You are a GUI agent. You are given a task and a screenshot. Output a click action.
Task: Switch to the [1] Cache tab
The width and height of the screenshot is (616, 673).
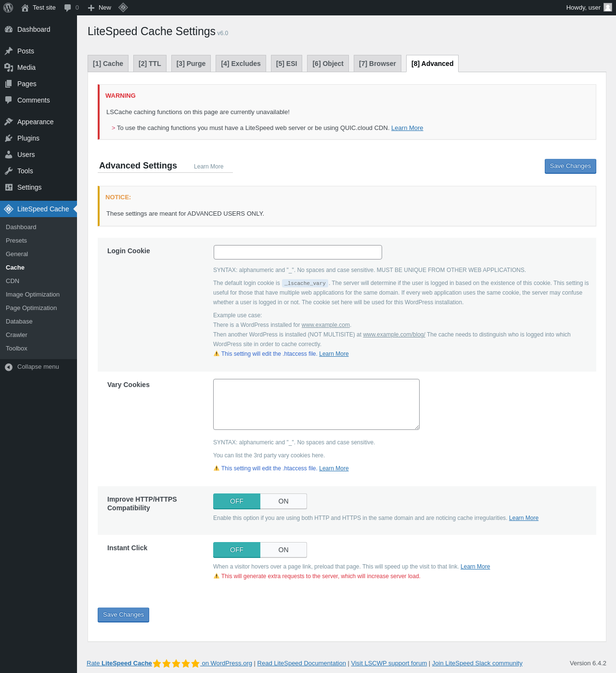(x=108, y=64)
